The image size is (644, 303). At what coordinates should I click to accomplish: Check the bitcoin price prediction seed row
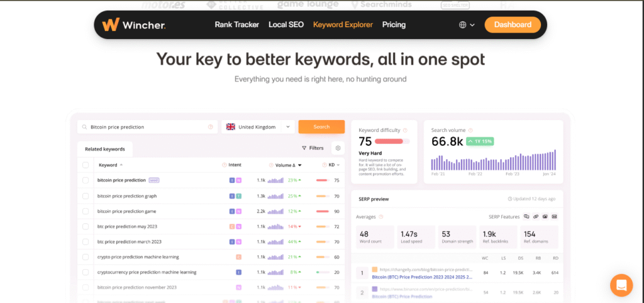pos(86,180)
